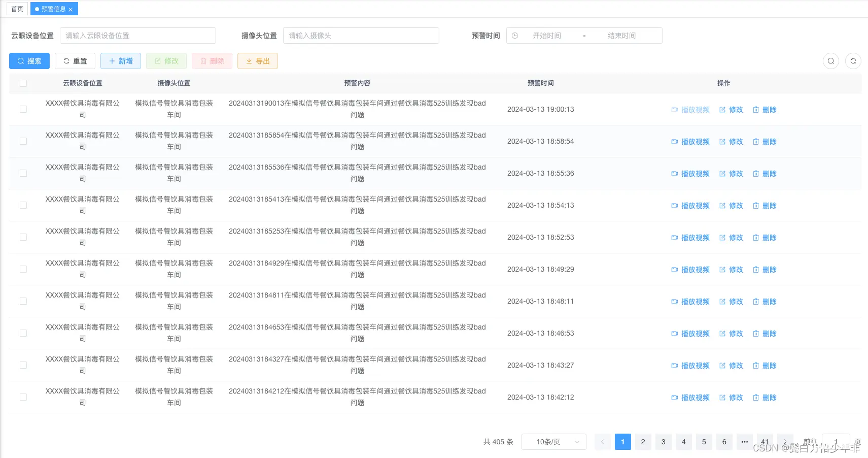Select page 1 in pagination
The height and width of the screenshot is (458, 868).
click(x=623, y=442)
